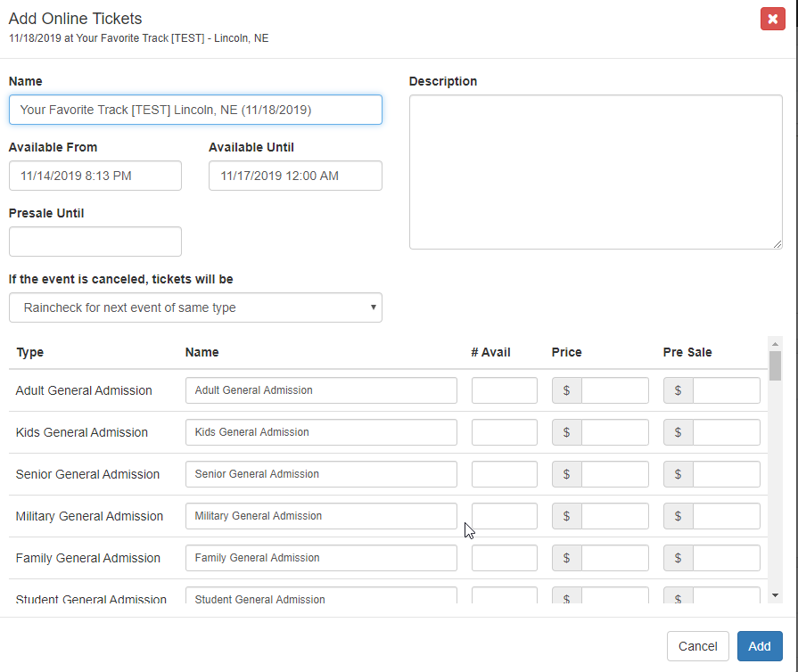Click the ticket Name input field
Screen dimensions: 798x672
[195, 110]
